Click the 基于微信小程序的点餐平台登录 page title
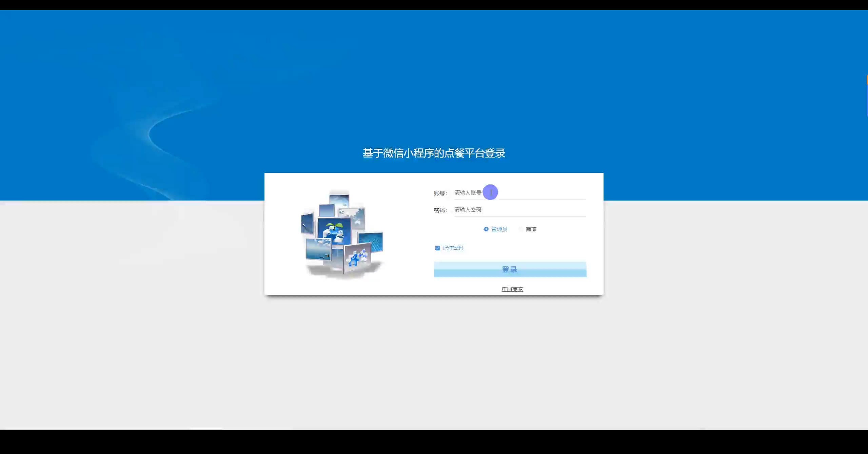 (x=434, y=153)
